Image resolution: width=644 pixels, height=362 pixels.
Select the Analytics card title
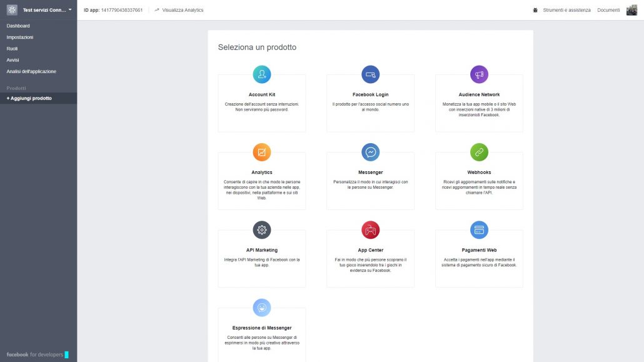point(261,172)
